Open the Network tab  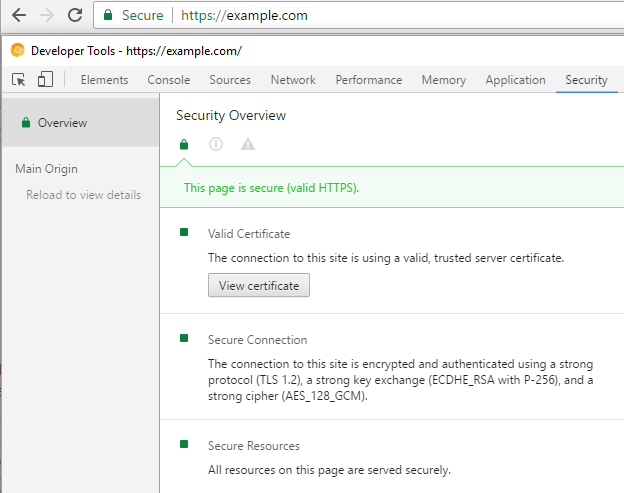[293, 80]
